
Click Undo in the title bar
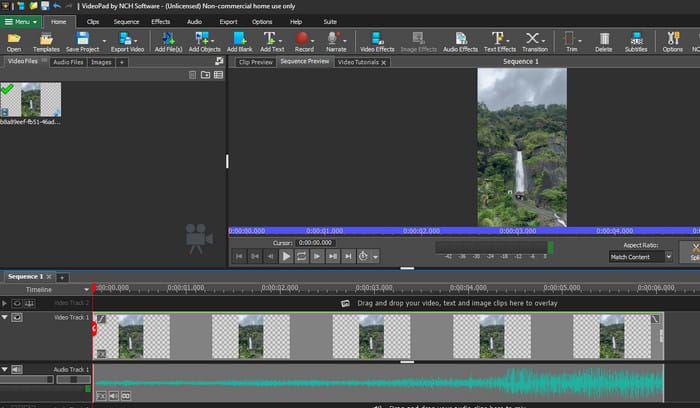click(x=57, y=6)
